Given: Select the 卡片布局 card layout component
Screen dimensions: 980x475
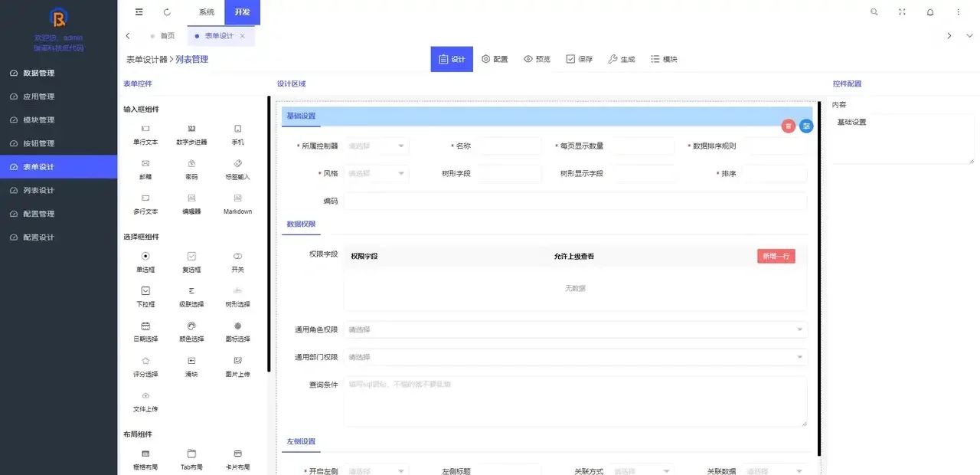Looking at the screenshot, I should click(237, 457).
